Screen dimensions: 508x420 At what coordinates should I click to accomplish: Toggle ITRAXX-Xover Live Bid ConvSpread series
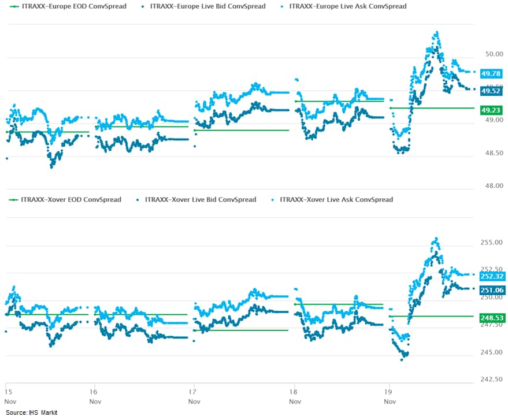200,199
